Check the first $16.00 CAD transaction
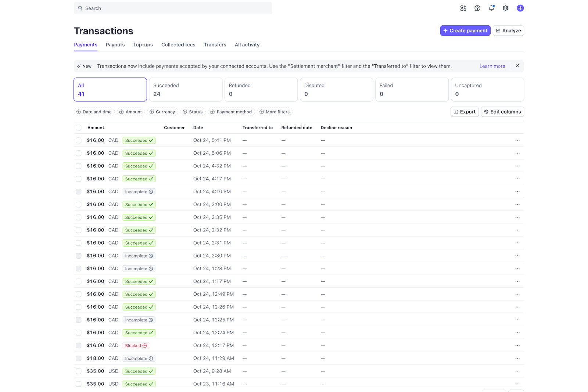The image size is (588, 392). tap(78, 140)
